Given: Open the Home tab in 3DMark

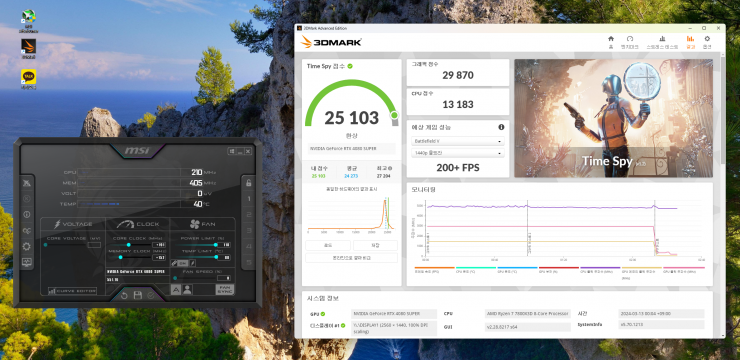Looking at the screenshot, I should pos(611,42).
